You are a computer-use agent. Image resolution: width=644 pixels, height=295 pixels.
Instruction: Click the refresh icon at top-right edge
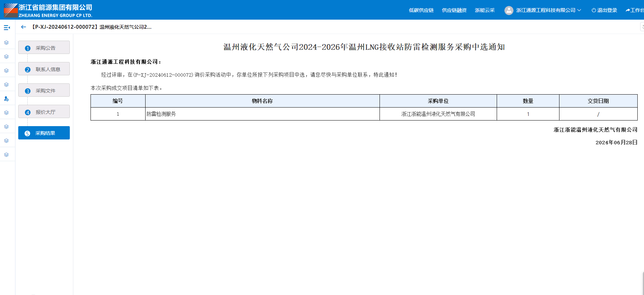coord(642,27)
